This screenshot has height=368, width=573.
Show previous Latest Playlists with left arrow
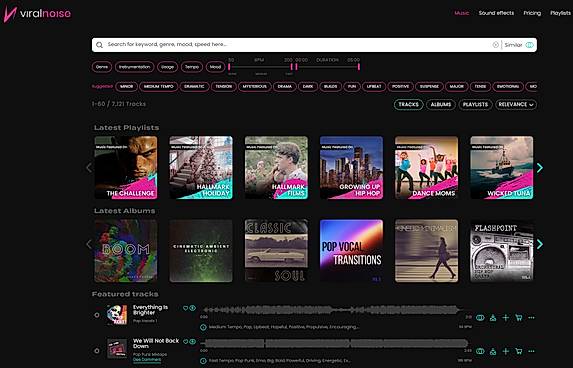(x=89, y=168)
